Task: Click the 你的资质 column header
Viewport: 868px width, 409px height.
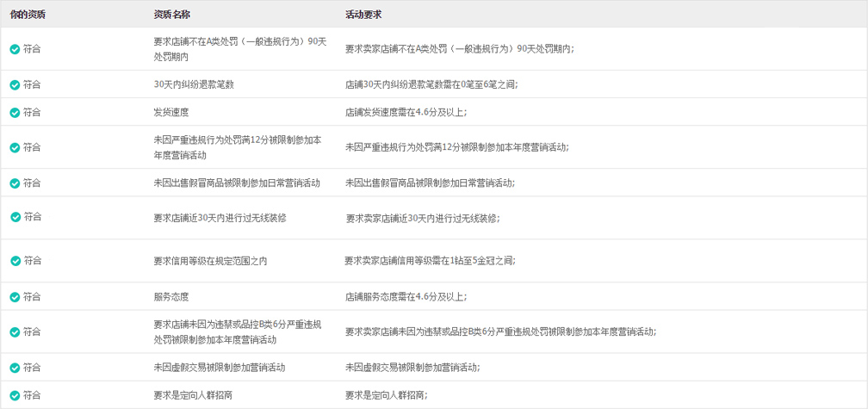Action: (28, 15)
